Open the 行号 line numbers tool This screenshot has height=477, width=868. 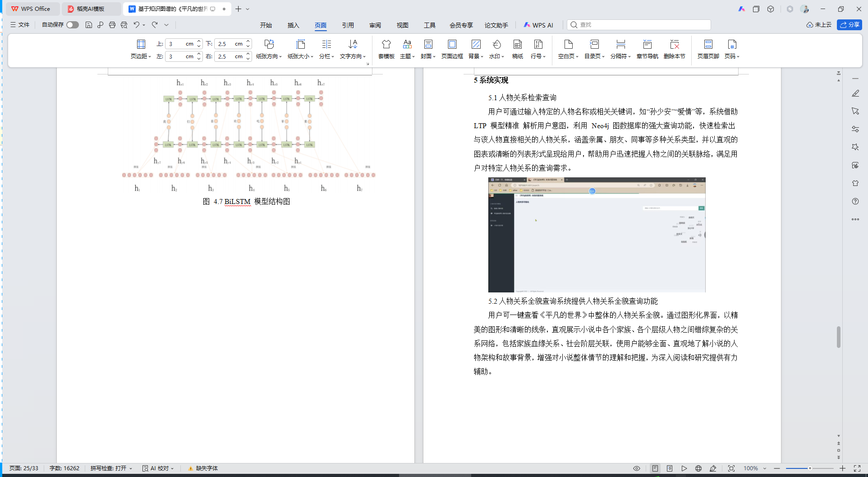tap(538, 49)
